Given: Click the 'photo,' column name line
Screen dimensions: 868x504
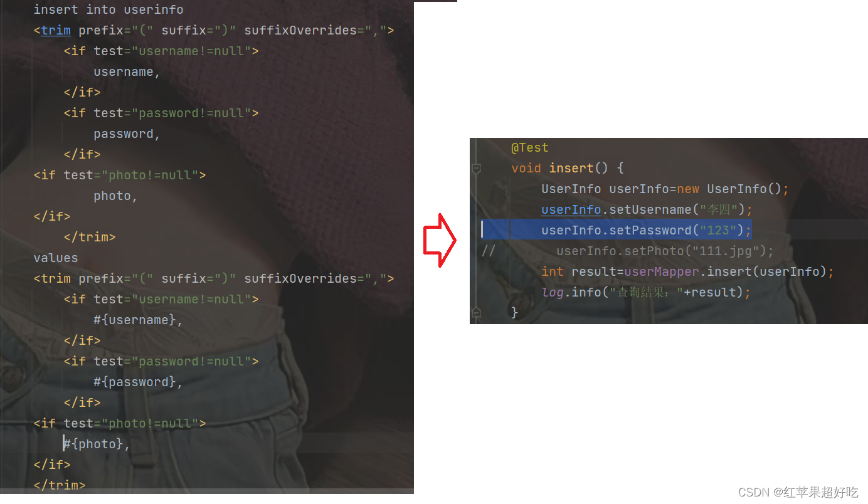Looking at the screenshot, I should (x=116, y=196).
